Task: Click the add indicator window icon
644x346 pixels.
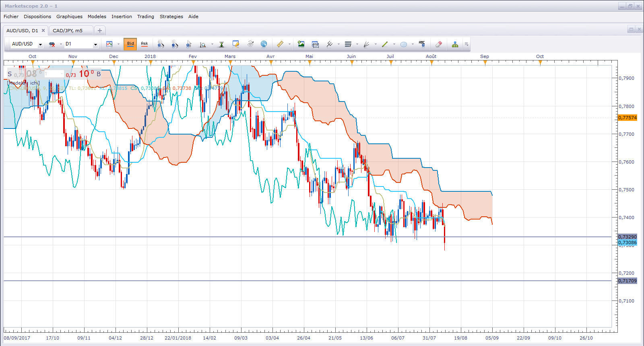Action: click(x=315, y=44)
